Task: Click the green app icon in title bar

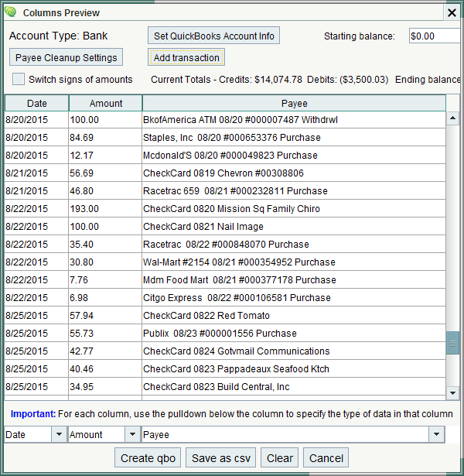Action: point(11,12)
